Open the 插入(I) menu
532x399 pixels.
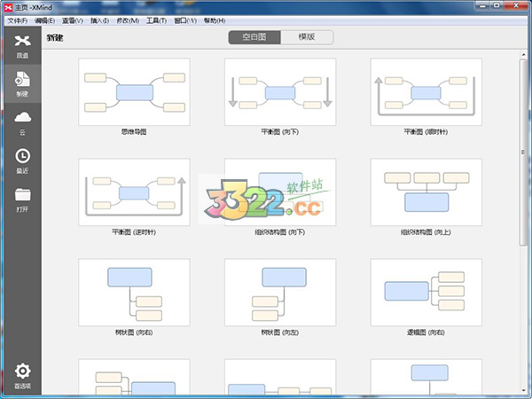pyautogui.click(x=99, y=20)
